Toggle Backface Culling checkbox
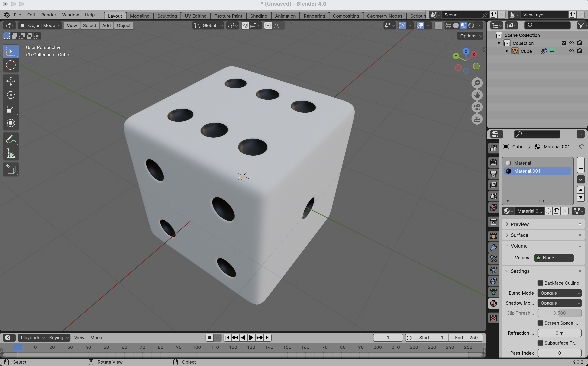Screen dimensions: 588x366 point(540,283)
